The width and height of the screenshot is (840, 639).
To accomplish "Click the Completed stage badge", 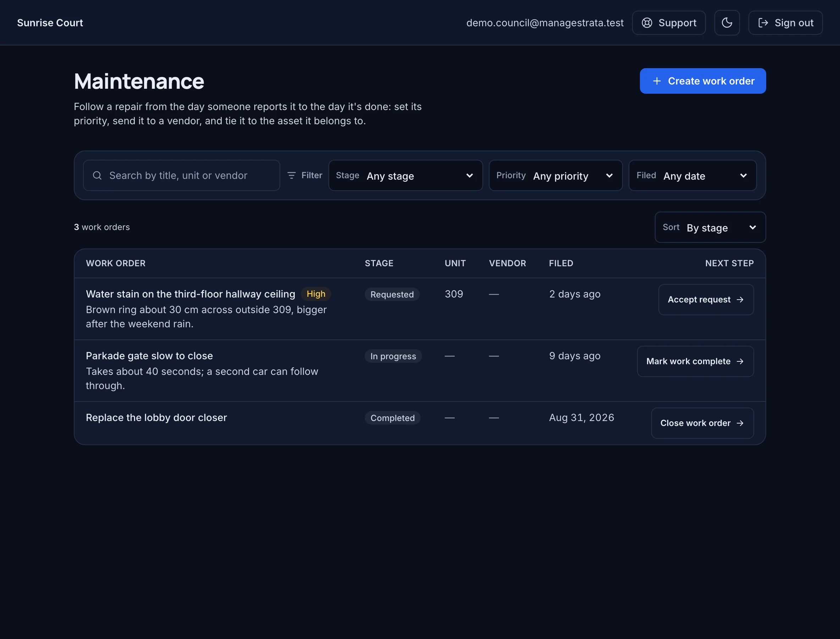I will 392,418.
